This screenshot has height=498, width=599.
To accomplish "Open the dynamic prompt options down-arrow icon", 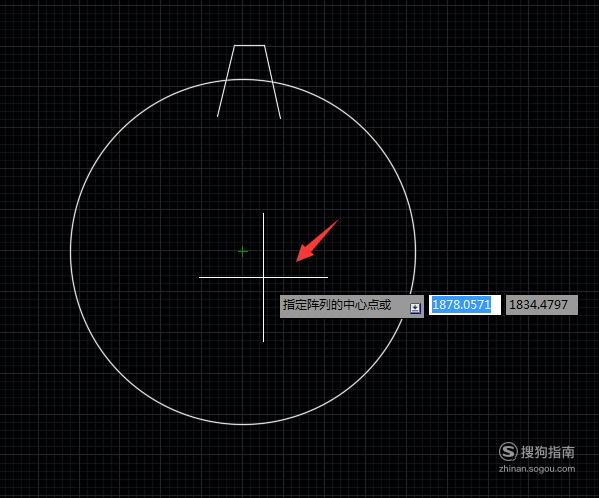I will pos(415,308).
